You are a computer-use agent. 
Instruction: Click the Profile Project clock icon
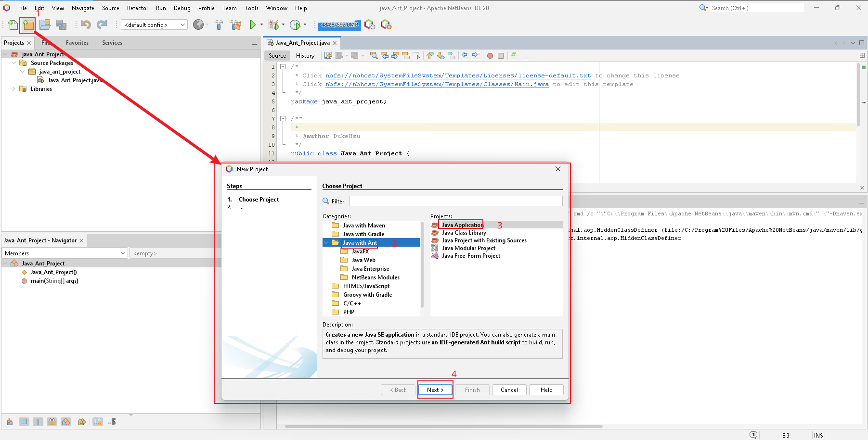pyautogui.click(x=295, y=25)
